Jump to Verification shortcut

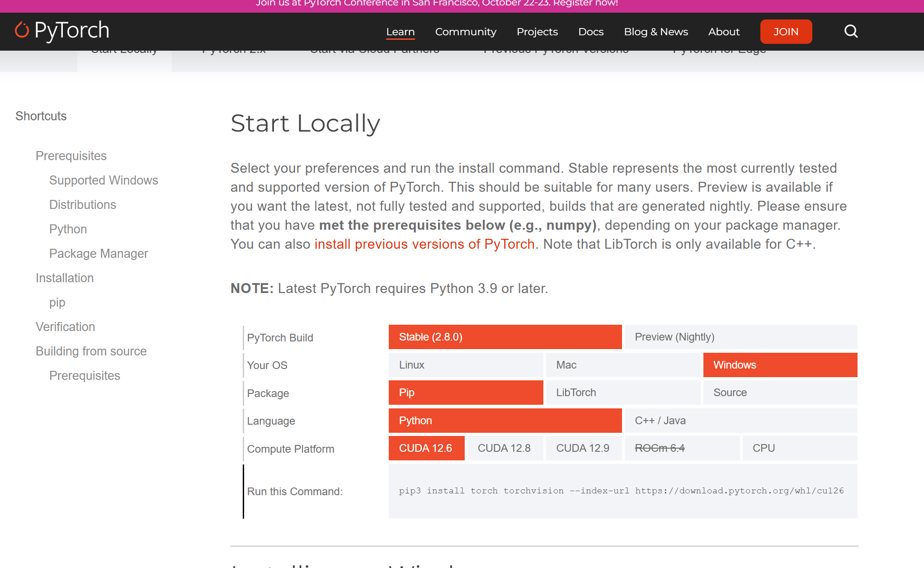65,327
